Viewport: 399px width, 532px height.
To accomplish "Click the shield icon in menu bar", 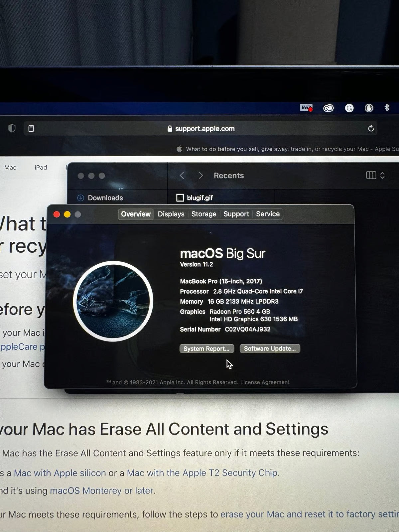I will tap(369, 108).
